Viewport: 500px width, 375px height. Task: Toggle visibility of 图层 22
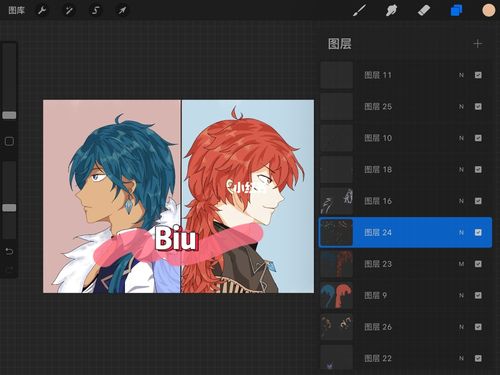pos(478,358)
